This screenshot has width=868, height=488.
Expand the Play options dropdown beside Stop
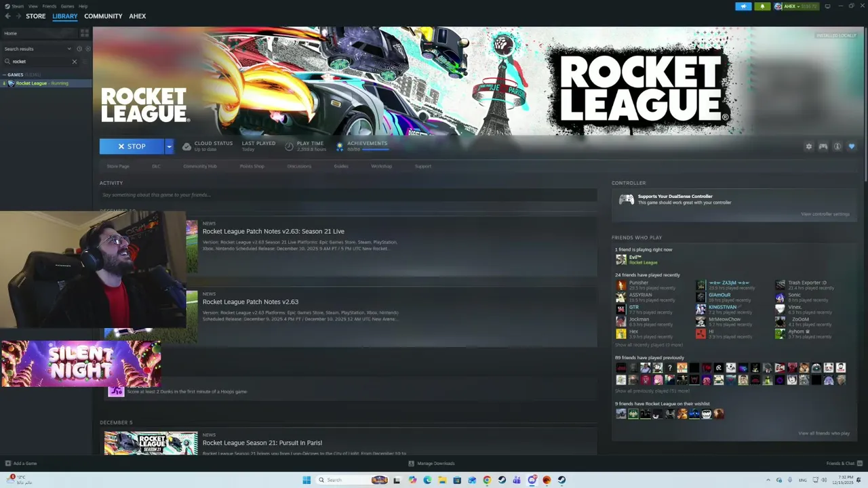pyautogui.click(x=169, y=146)
